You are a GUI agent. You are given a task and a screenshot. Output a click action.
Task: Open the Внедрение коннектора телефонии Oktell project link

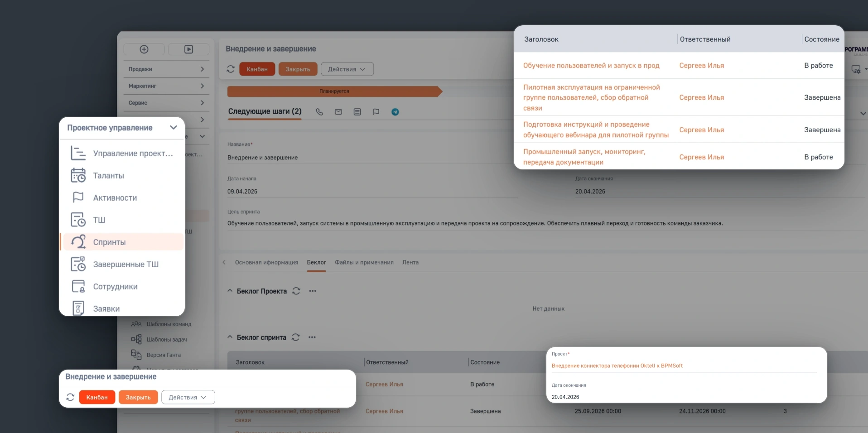(617, 366)
